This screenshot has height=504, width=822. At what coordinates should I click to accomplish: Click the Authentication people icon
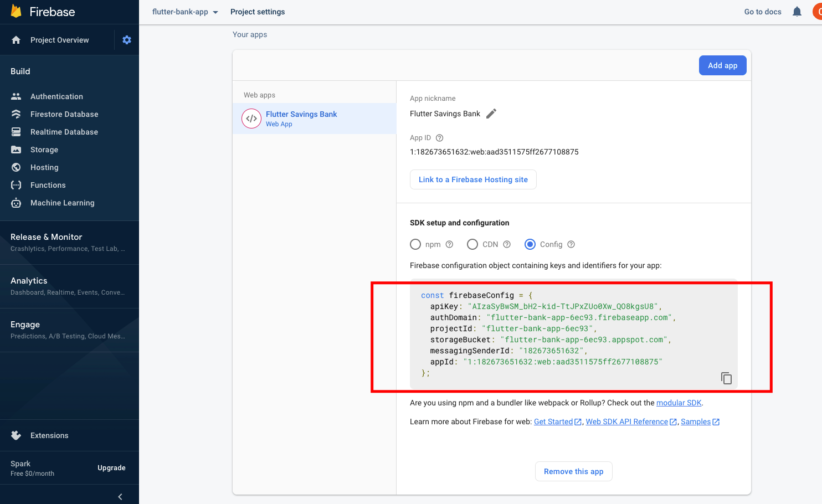point(16,96)
